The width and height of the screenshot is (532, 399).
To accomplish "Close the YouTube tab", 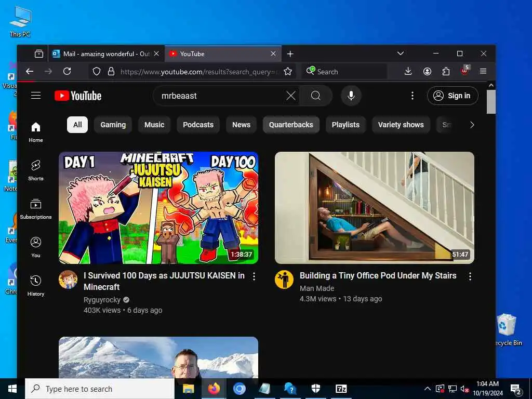I will click(273, 54).
